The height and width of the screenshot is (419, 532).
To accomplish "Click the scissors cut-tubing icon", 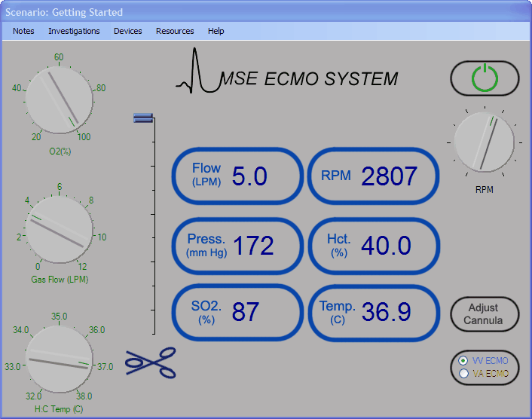I will coord(151,362).
